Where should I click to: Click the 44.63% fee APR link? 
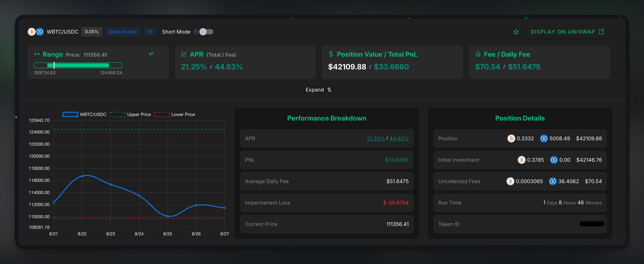click(x=399, y=138)
